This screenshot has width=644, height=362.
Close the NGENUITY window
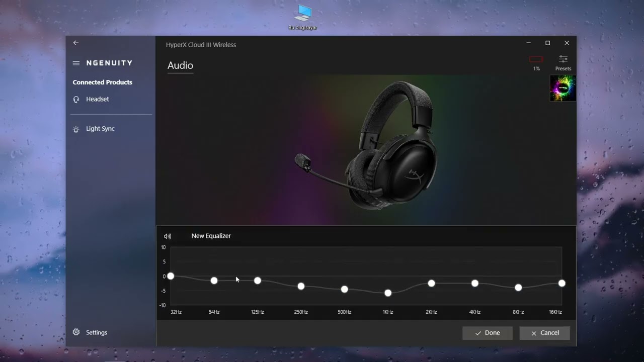pyautogui.click(x=567, y=43)
